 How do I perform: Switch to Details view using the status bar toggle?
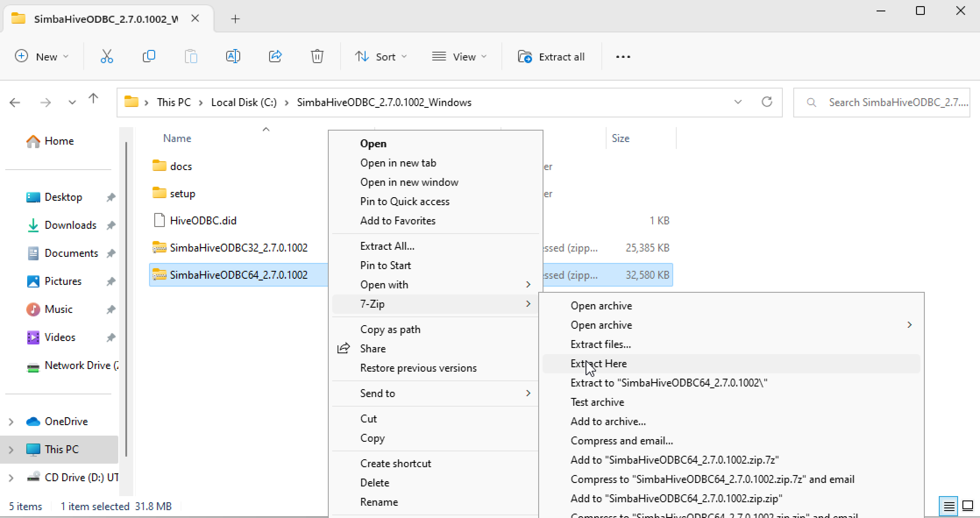pos(949,506)
